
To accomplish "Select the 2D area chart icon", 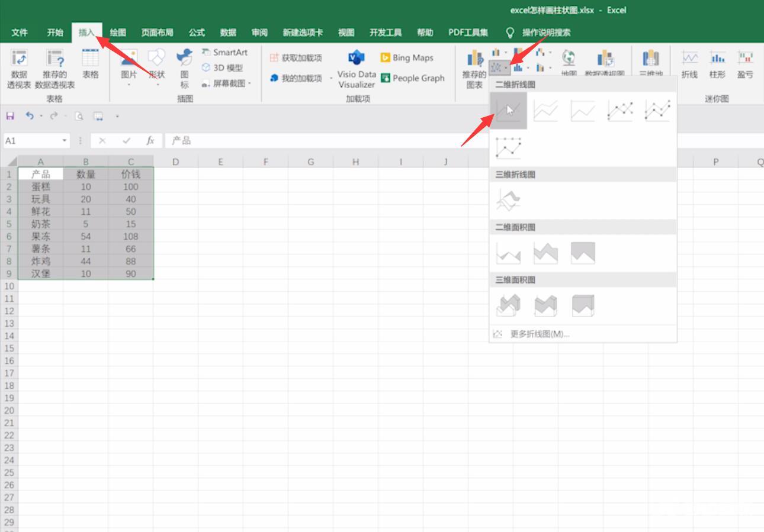I will pyautogui.click(x=509, y=253).
